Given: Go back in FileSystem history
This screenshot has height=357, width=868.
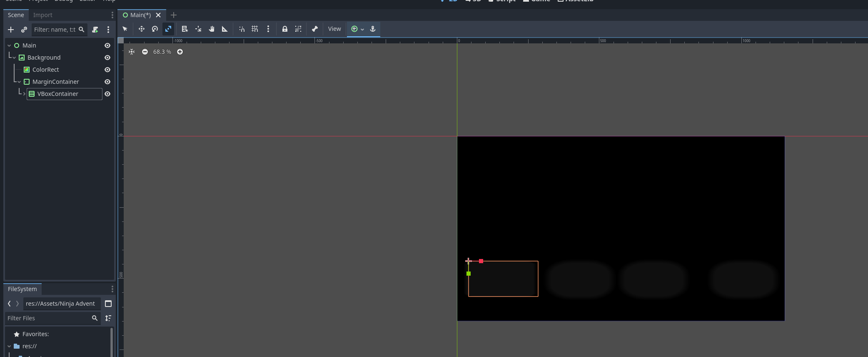Looking at the screenshot, I should pyautogui.click(x=9, y=304).
